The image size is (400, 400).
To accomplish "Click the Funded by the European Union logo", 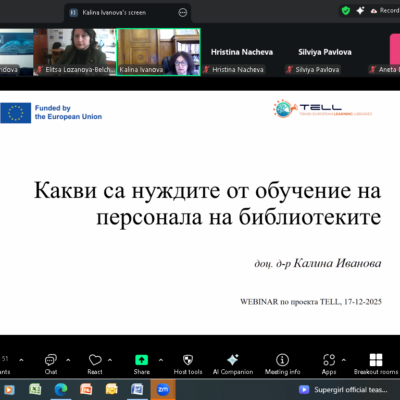I will [51, 113].
